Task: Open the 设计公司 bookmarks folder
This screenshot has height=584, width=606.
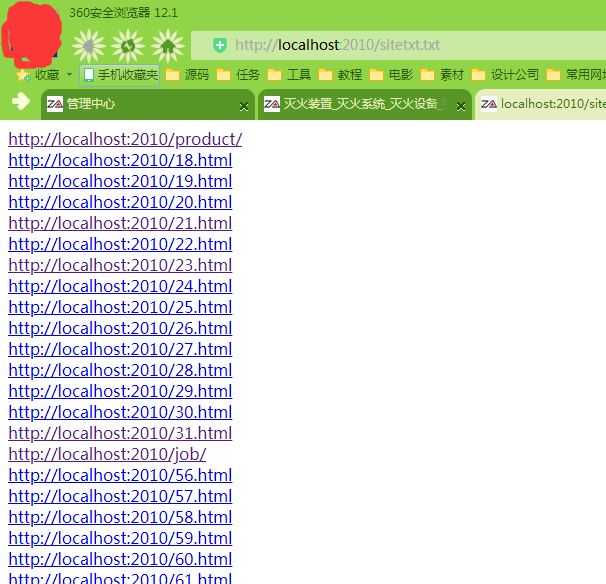Action: (505, 75)
